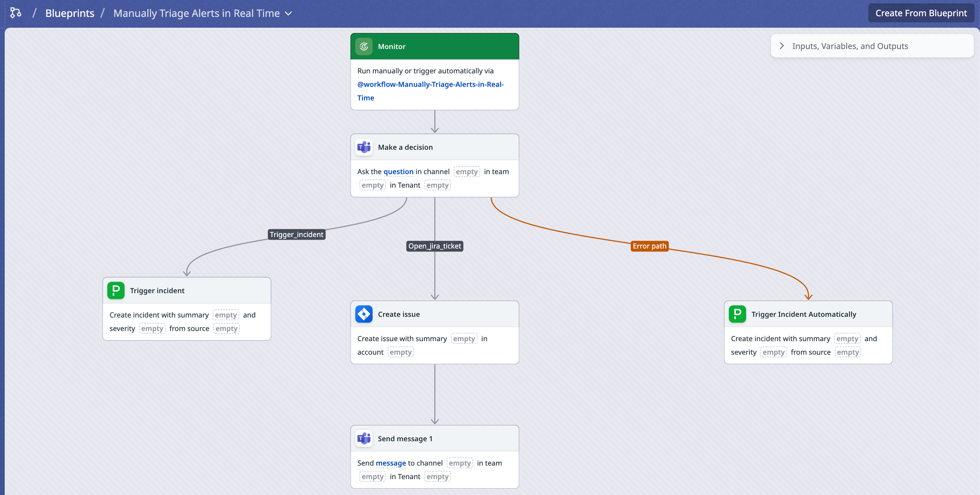Image resolution: width=980 pixels, height=495 pixels.
Task: Click empty Tenant field in Make a decision
Action: coord(437,185)
